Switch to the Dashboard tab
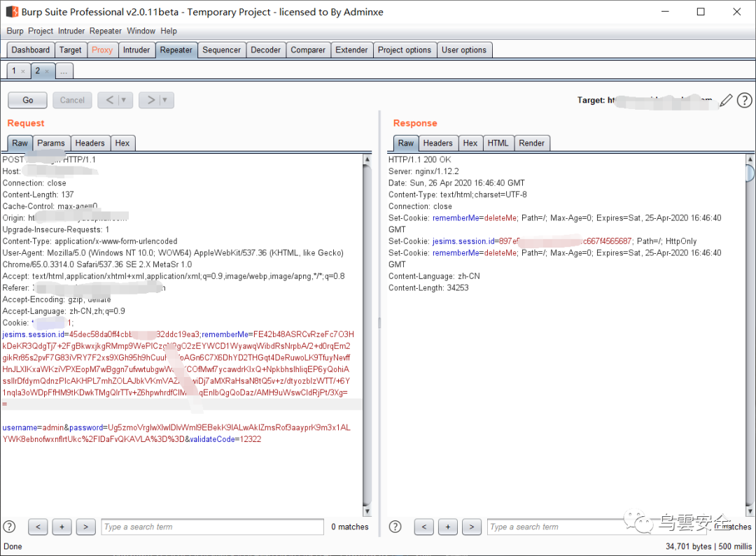Screen dimensions: 756x556 pos(30,50)
